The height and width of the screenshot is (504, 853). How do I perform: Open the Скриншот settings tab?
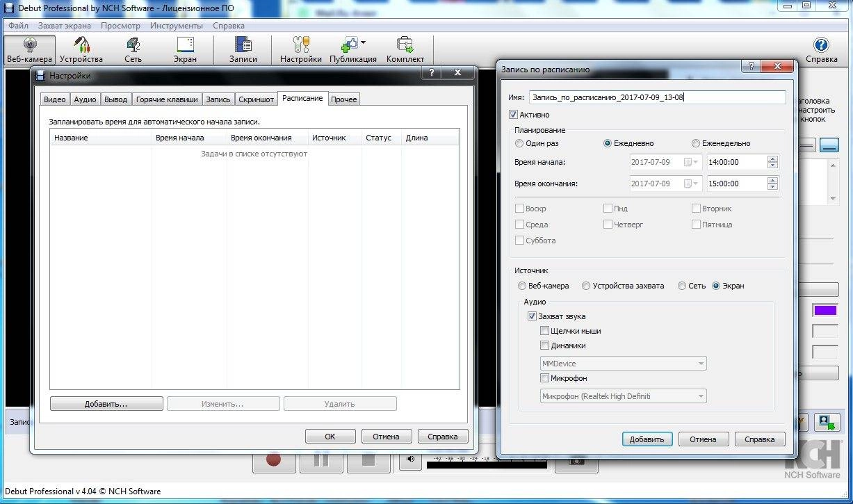[x=256, y=99]
